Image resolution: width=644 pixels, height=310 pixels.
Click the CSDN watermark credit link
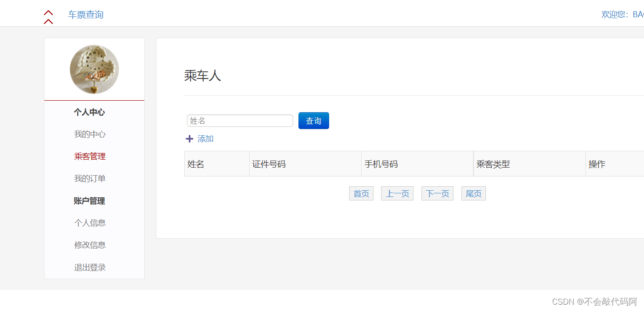coord(595,301)
